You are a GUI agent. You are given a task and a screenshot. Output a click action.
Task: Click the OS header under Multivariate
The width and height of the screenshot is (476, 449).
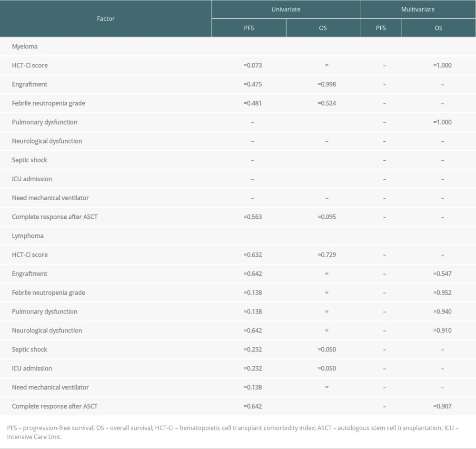coord(438,28)
